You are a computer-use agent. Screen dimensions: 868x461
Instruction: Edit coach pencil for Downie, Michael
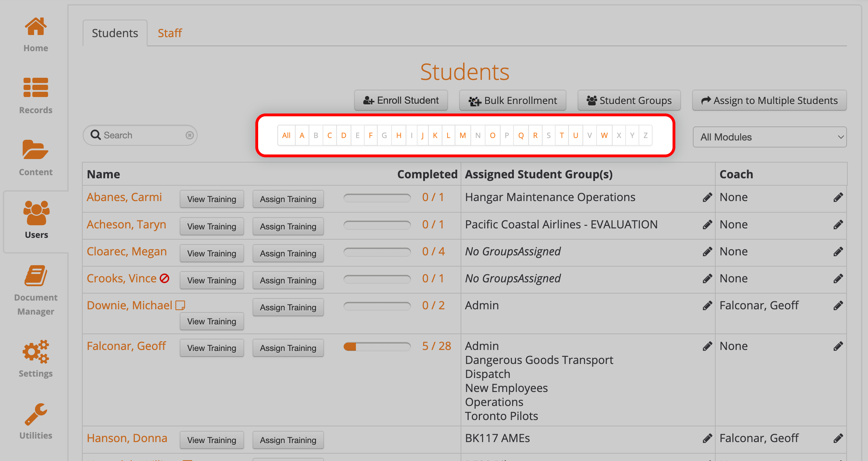click(x=838, y=306)
